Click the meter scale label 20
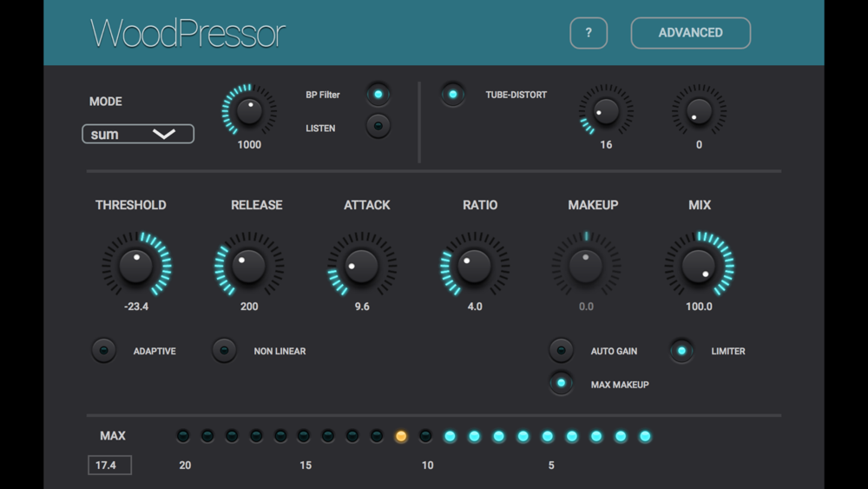Image resolution: width=868 pixels, height=489 pixels. [x=185, y=466]
